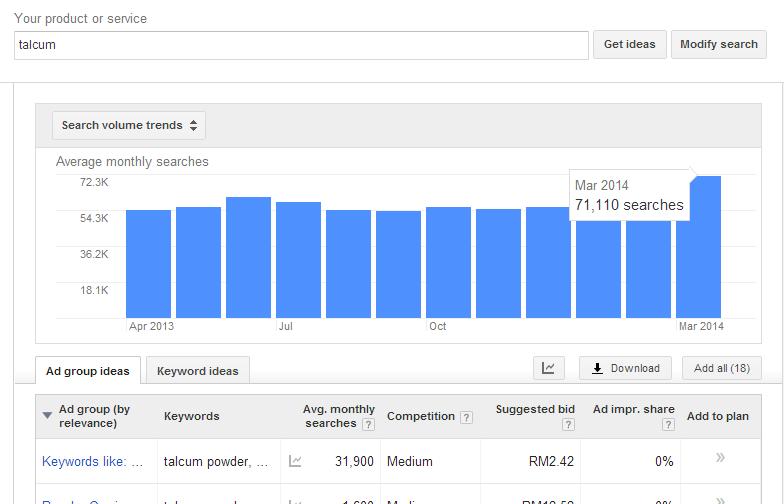Click the 72.3K axis label
The height and width of the screenshot is (504, 784).
tap(94, 182)
